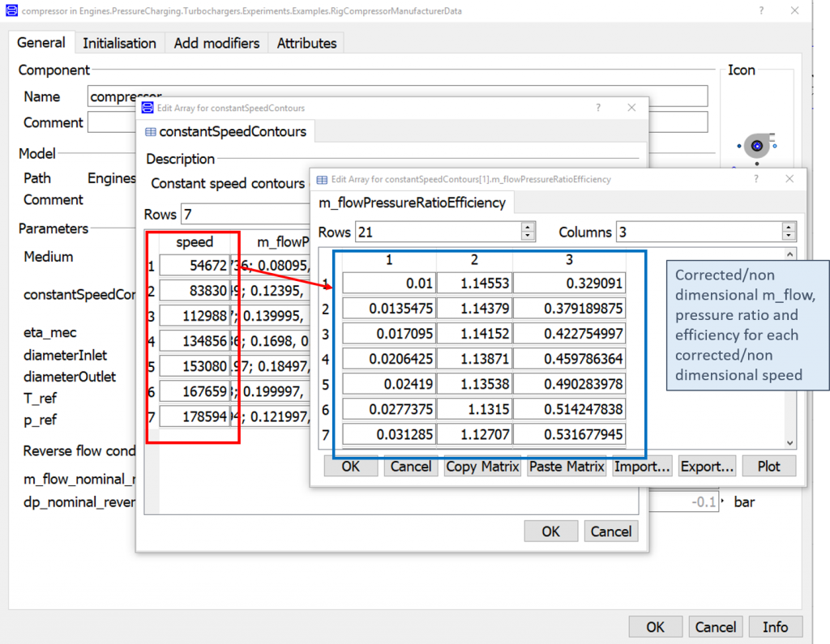Click the component Name input field
Image resolution: width=830 pixels, height=644 pixels.
pos(397,96)
